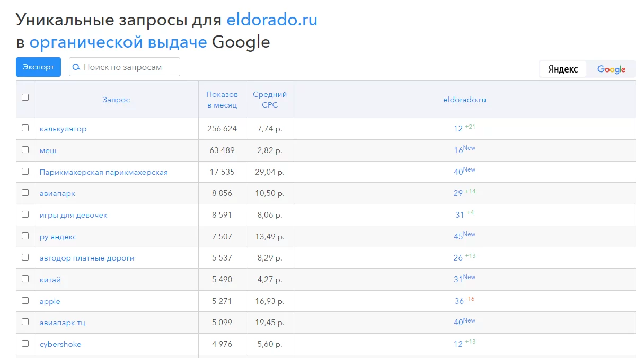
Task: Click the 13,49 р. CPC value
Action: point(270,237)
